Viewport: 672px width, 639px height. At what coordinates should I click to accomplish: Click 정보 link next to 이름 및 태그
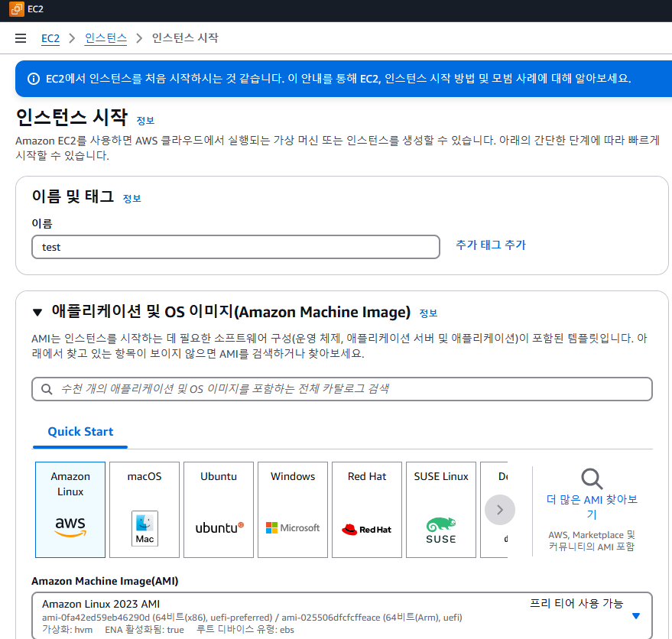pyautogui.click(x=132, y=199)
